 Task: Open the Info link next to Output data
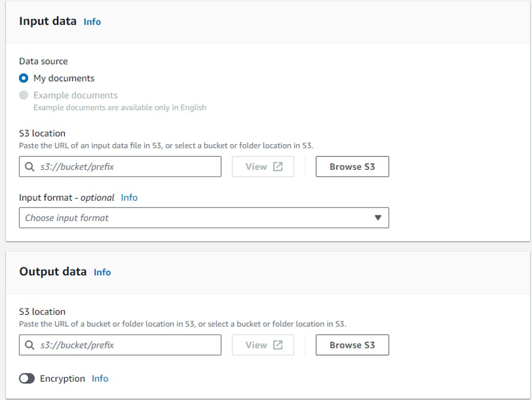click(102, 272)
